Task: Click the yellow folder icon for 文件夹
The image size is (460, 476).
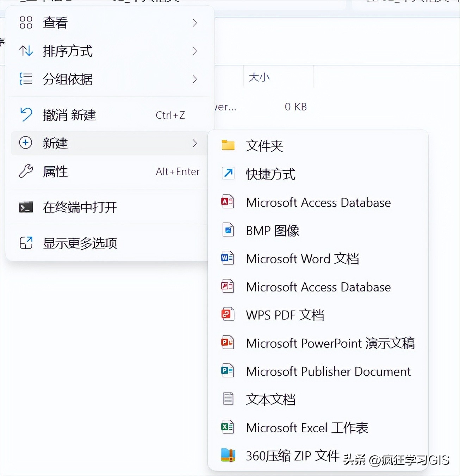Action: click(x=228, y=145)
